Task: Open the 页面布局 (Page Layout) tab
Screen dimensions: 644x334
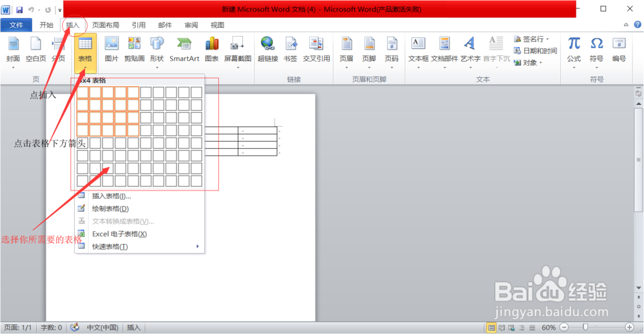Action: [106, 25]
